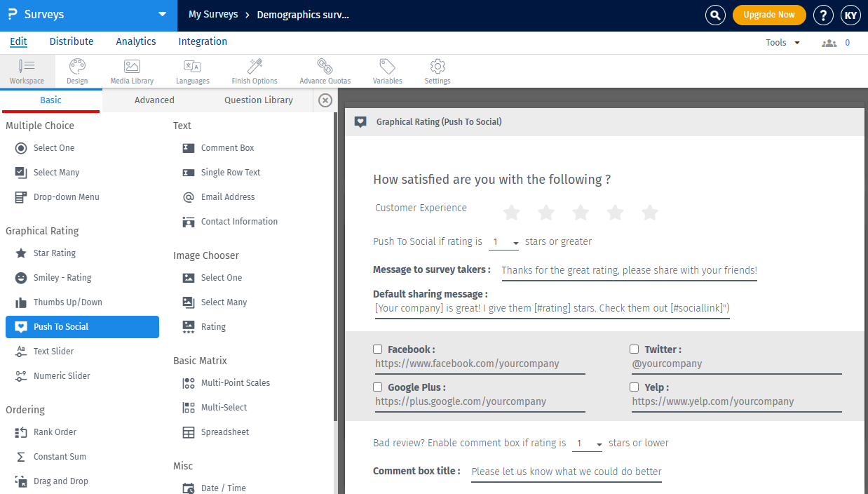The image size is (868, 494).
Task: Click the Yelp URL input field
Action: 736,403
